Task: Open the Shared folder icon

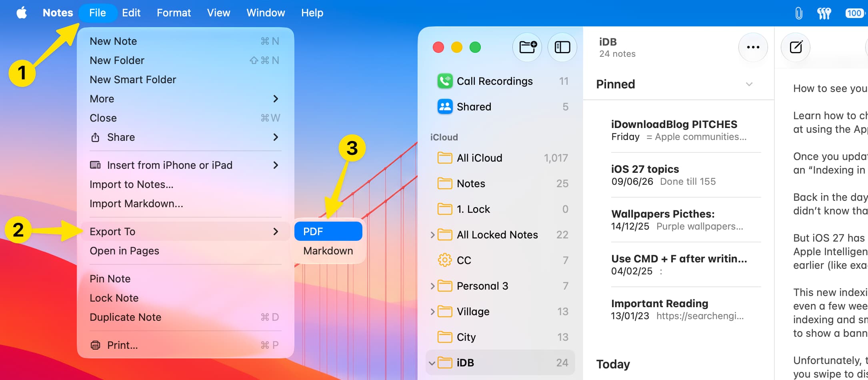Action: click(445, 107)
